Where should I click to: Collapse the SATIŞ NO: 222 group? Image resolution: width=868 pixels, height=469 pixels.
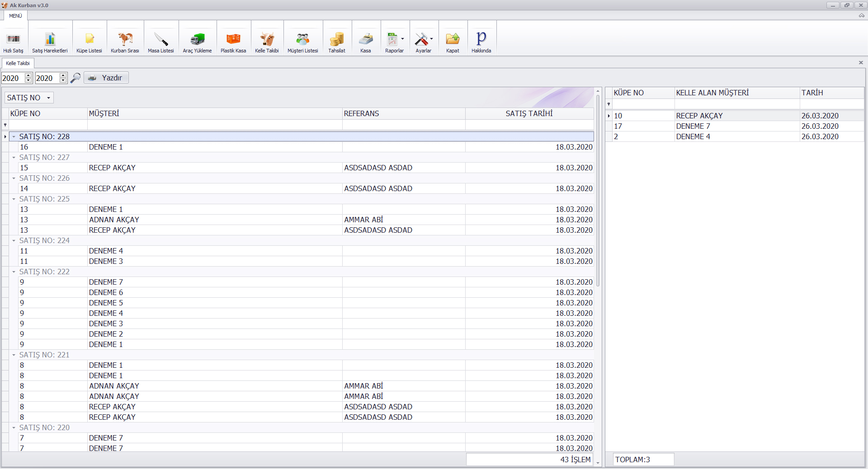click(14, 272)
